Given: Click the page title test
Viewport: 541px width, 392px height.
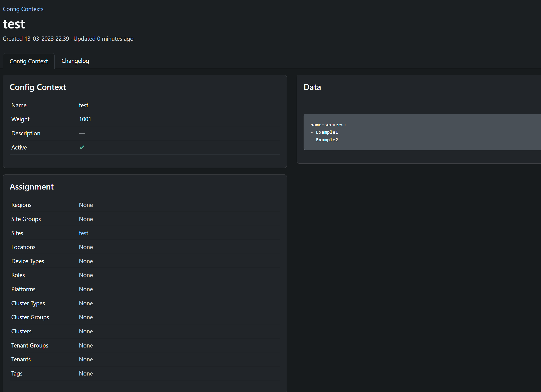Looking at the screenshot, I should tap(14, 24).
